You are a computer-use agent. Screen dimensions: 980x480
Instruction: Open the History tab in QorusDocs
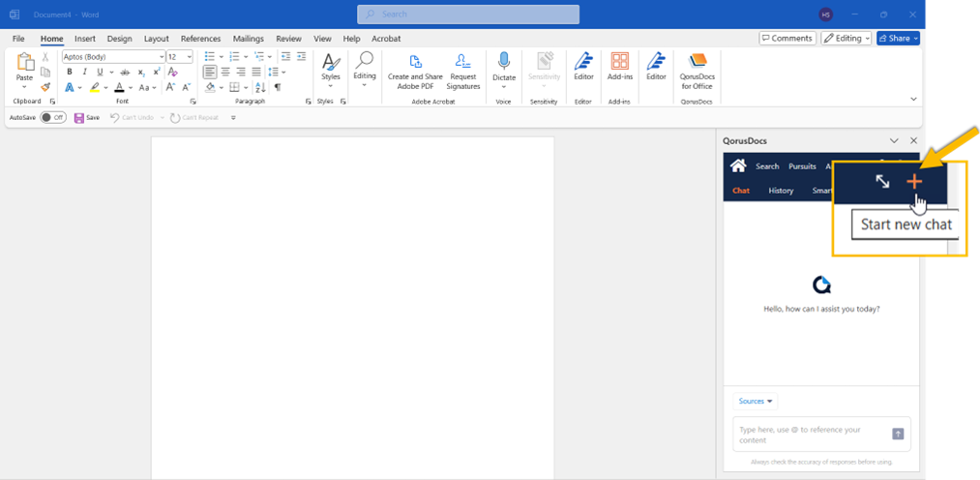click(781, 191)
